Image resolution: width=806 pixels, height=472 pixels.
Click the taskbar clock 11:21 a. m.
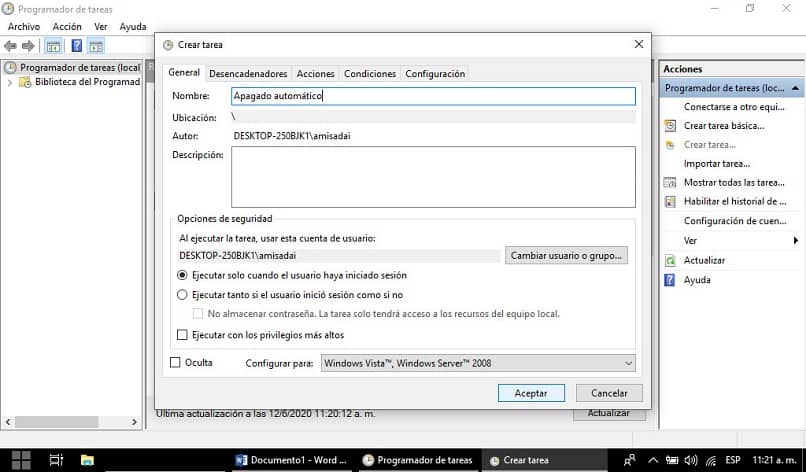pyautogui.click(x=774, y=460)
